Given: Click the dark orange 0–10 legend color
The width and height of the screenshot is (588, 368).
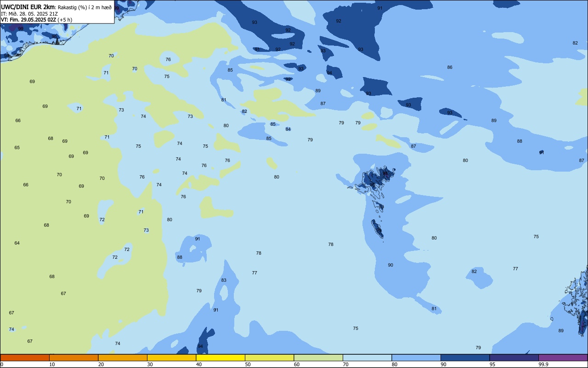Looking at the screenshot, I should click(x=25, y=357).
